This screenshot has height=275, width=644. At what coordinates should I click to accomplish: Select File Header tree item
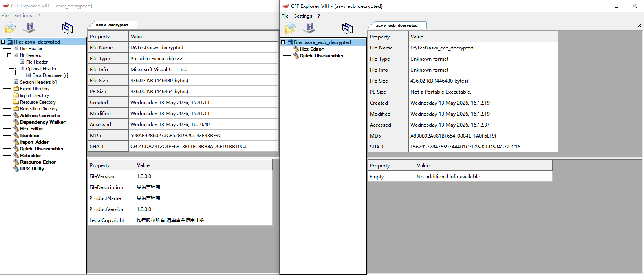tap(37, 62)
